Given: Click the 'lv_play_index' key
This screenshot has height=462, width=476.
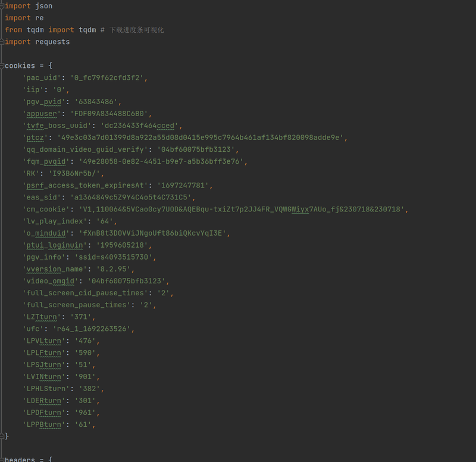Looking at the screenshot, I should click(55, 221).
